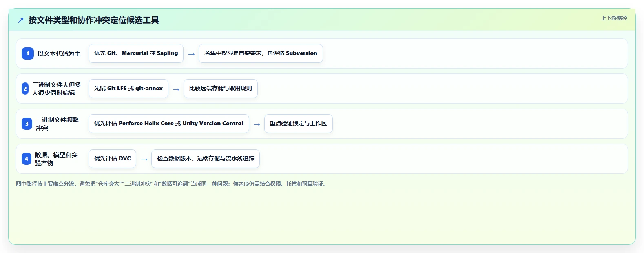Click the arrow after the Sapling box
644x253 pixels.
pyautogui.click(x=191, y=54)
